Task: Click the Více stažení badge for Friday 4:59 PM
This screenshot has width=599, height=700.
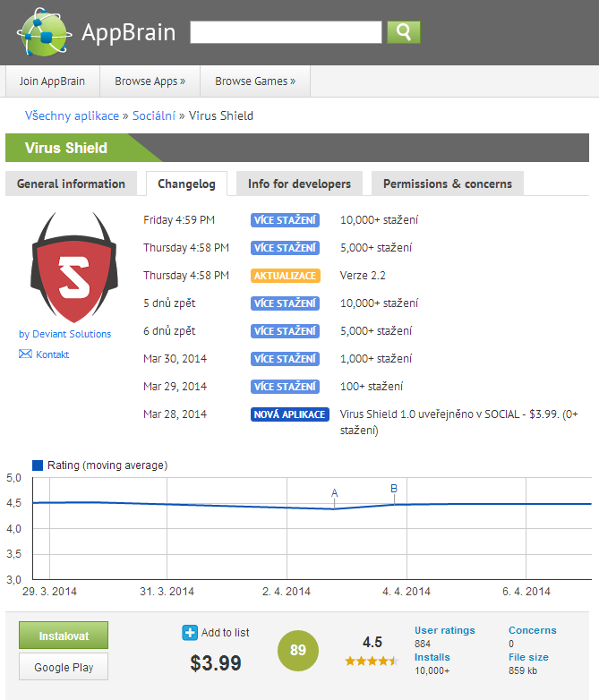Action: click(x=285, y=220)
